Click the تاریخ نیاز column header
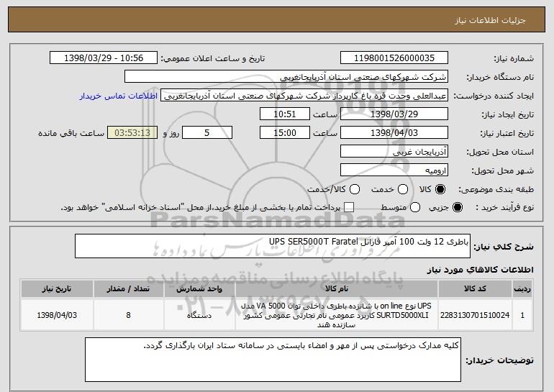554x392 pixels. [x=57, y=289]
